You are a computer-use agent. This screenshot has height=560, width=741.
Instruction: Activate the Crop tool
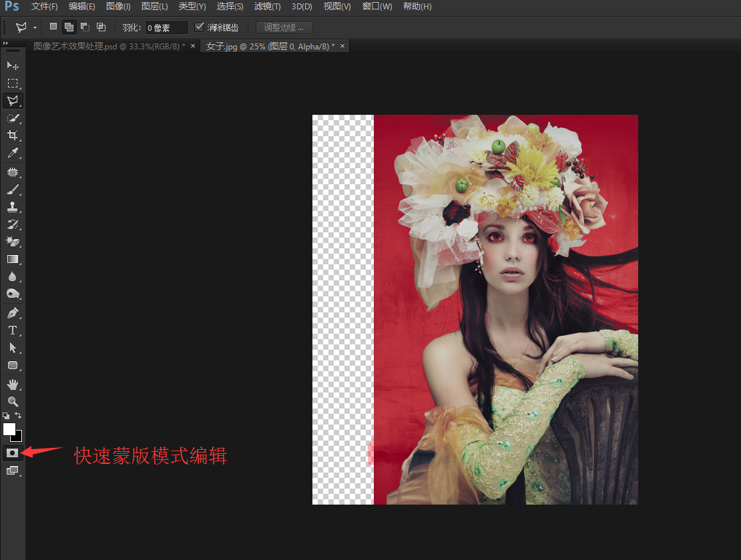coord(13,135)
